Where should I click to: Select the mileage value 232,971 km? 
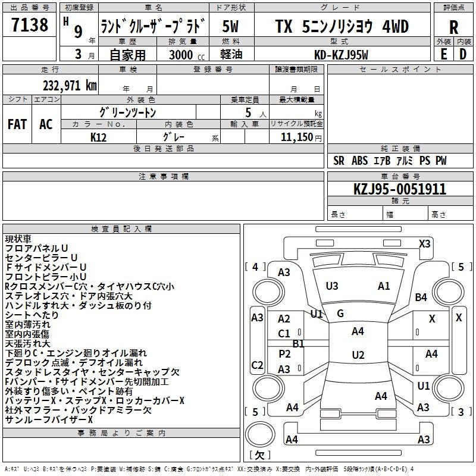point(70,86)
